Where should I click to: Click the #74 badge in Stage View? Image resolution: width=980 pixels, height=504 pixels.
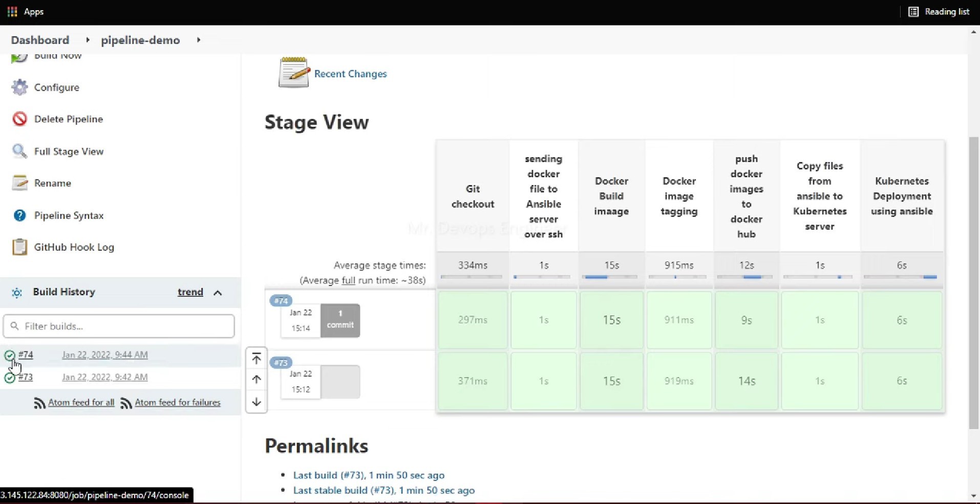click(x=281, y=301)
